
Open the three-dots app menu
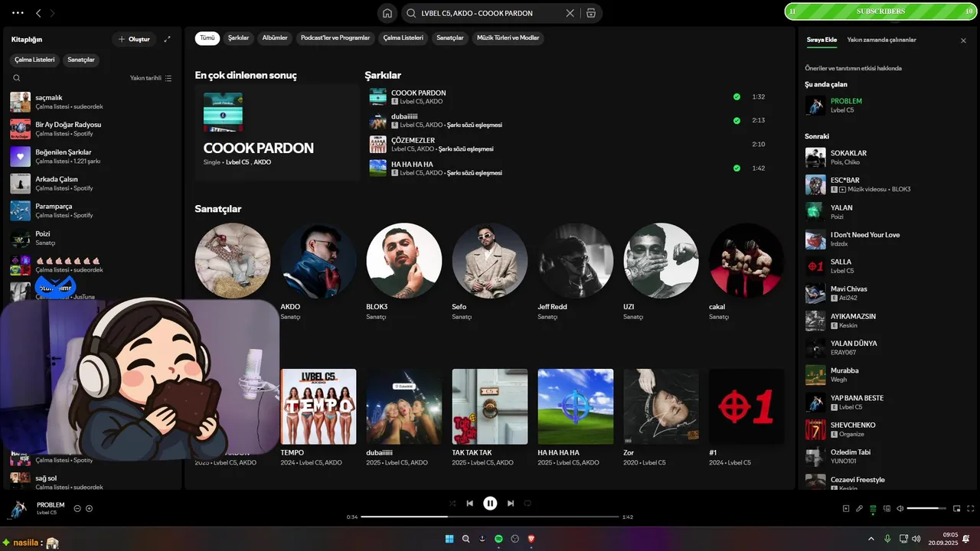point(18,13)
